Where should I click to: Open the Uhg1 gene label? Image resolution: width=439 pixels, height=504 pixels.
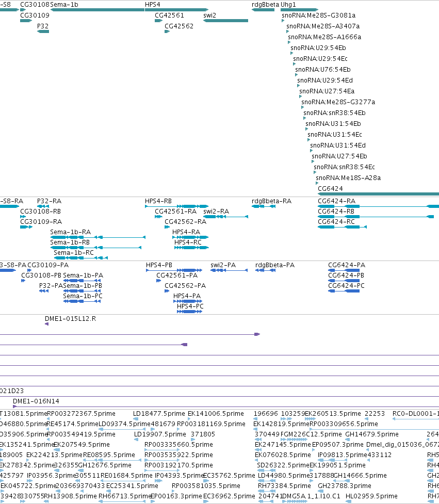click(288, 5)
